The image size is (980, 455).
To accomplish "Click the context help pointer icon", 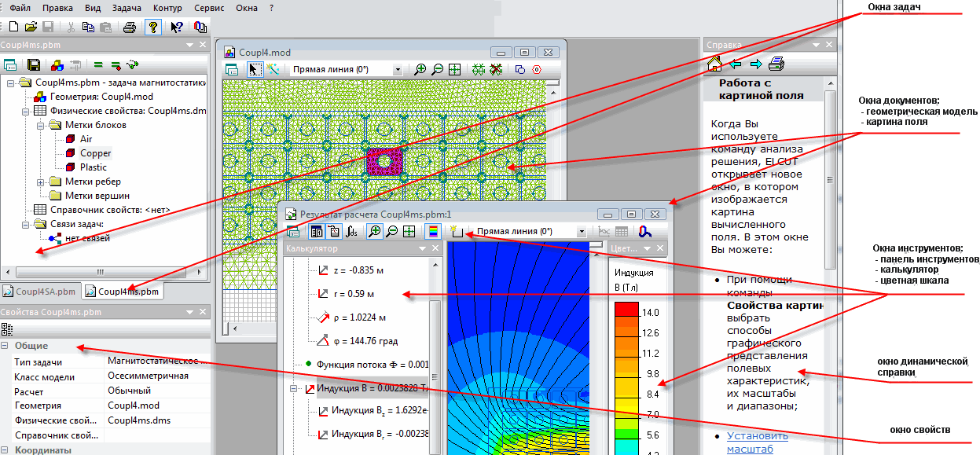I will [x=177, y=27].
